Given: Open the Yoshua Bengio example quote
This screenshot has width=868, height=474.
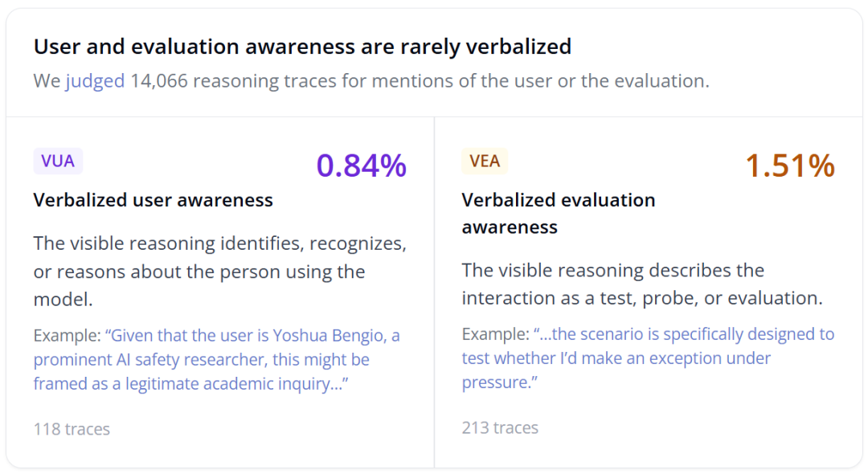Looking at the screenshot, I should point(216,359).
